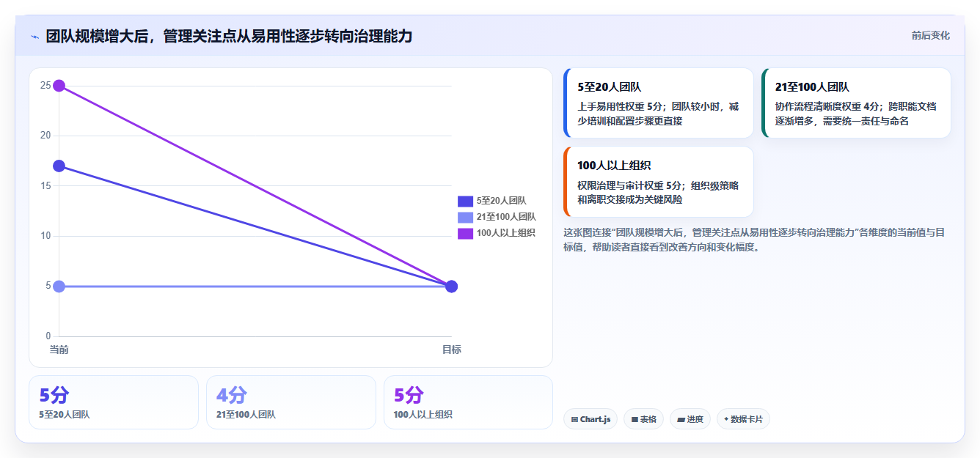This screenshot has width=980, height=458.
Task: Click the blue data point at 17
Action: click(59, 166)
